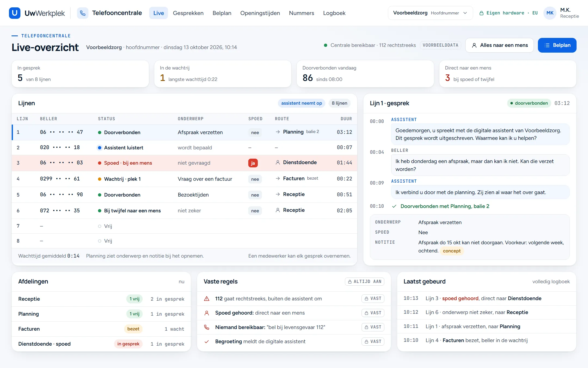This screenshot has width=588, height=368.
Task: Click the phone icon beside Telefooncentrale
Action: click(83, 13)
